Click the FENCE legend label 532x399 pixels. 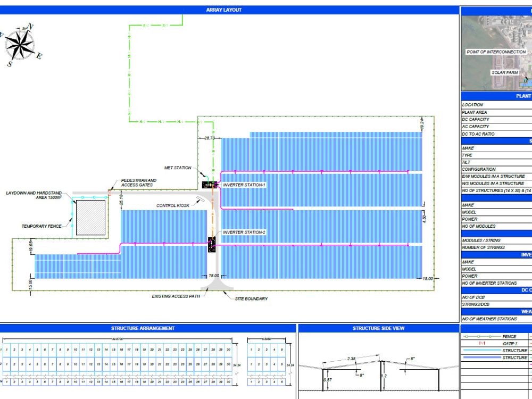509,336
